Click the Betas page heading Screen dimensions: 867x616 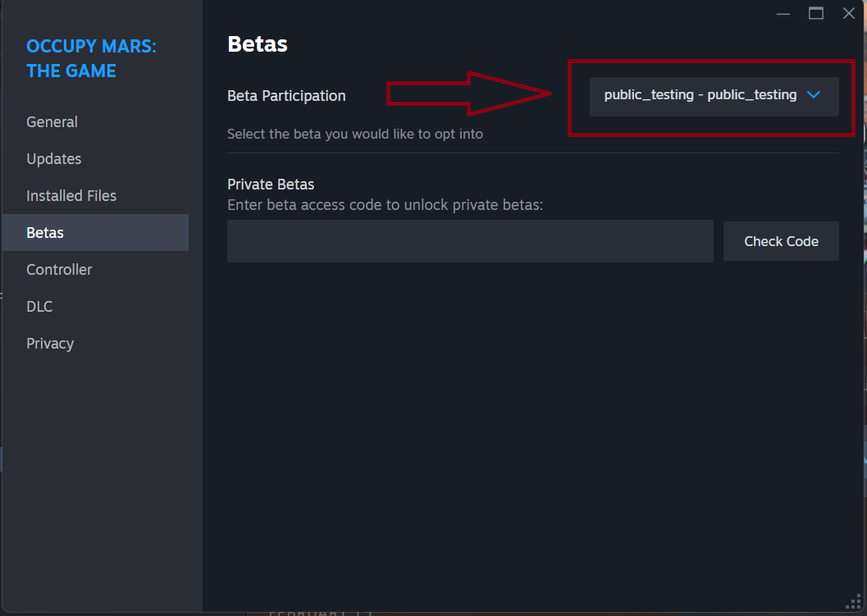tap(258, 44)
